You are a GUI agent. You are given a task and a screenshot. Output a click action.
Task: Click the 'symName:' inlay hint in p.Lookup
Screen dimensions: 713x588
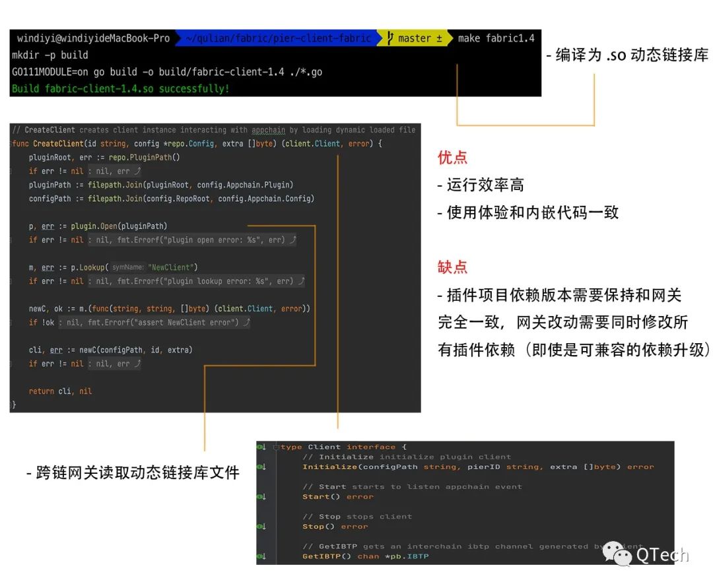click(x=128, y=268)
